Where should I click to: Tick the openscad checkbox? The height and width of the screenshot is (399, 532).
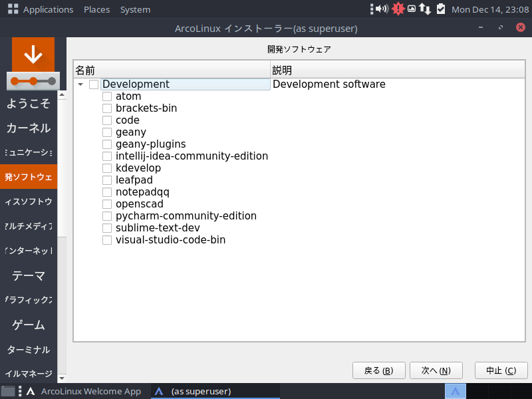pos(107,204)
